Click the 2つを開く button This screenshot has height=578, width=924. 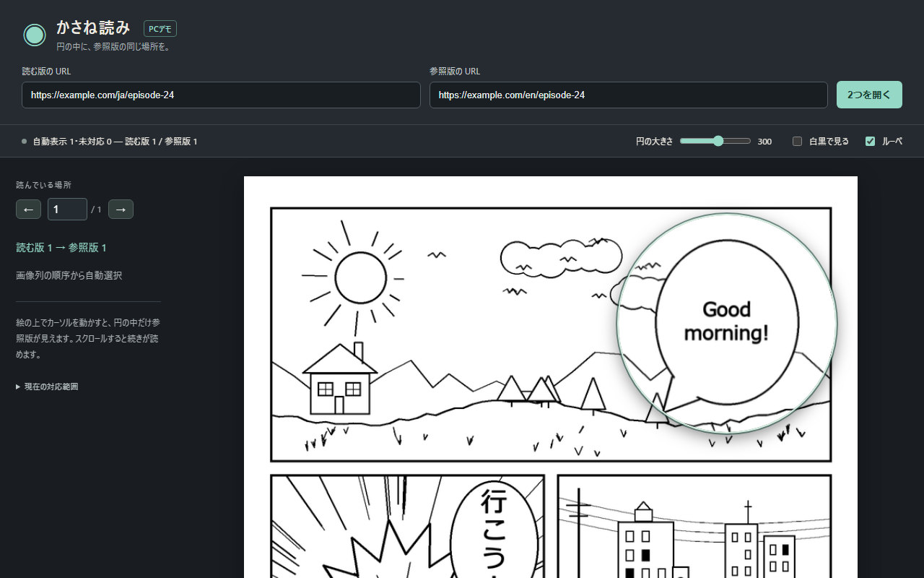pos(869,95)
